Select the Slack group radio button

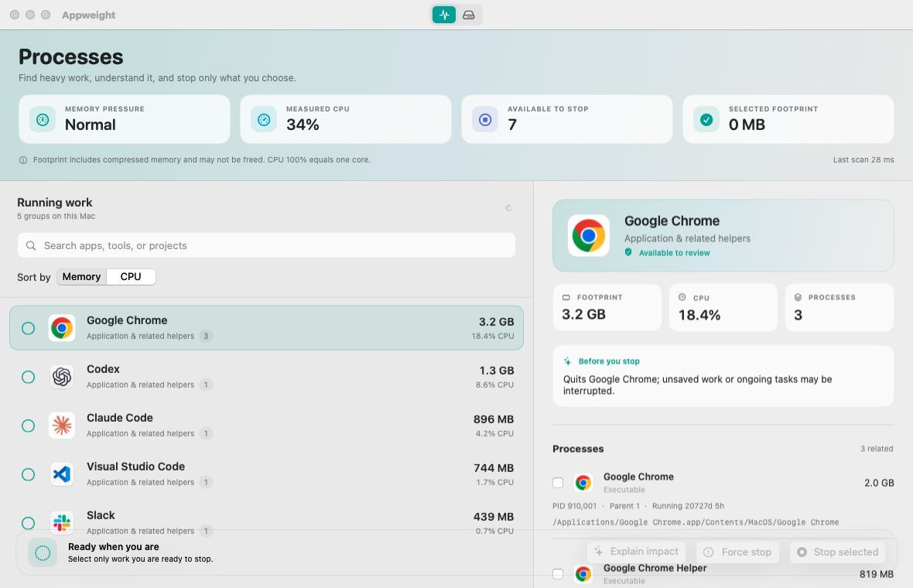tap(28, 523)
